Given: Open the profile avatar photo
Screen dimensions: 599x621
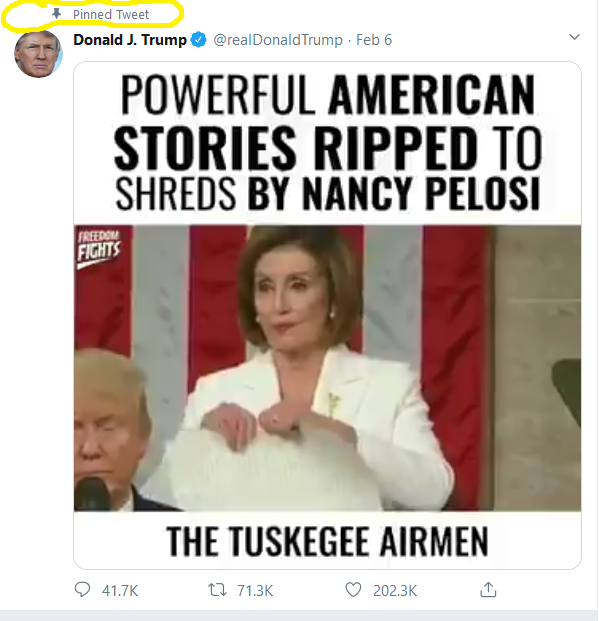Looking at the screenshot, I should point(38,53).
